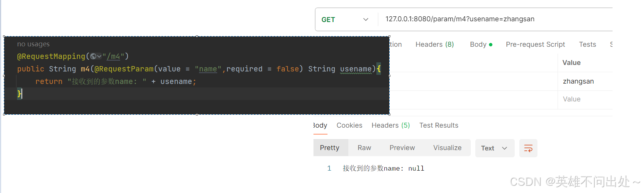View the response Headers (5) tab
Screen dimensions: 644x193
pyautogui.click(x=390, y=125)
